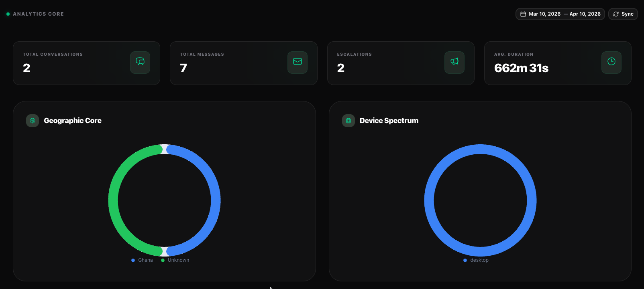Click the total messages value 7
644x289 pixels.
(183, 68)
